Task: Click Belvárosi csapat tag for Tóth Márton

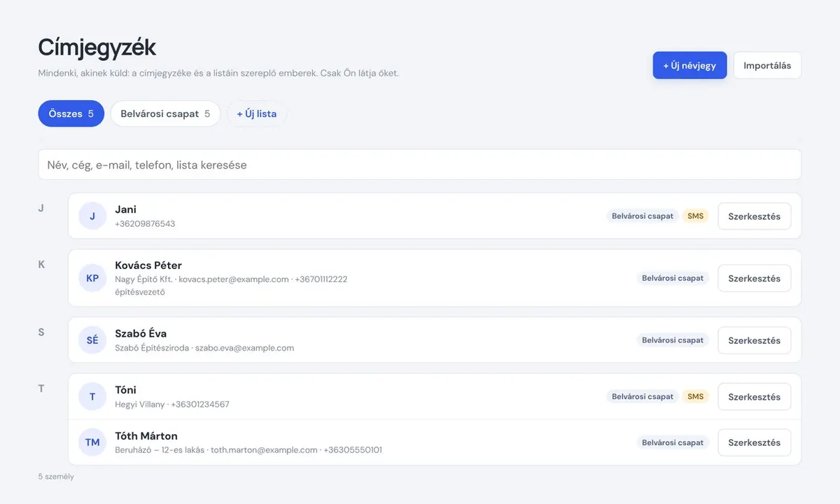Action: (673, 442)
